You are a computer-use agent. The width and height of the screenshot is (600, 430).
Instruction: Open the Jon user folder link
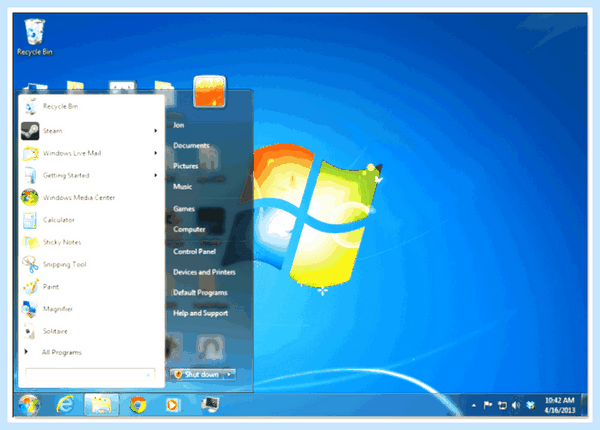178,125
